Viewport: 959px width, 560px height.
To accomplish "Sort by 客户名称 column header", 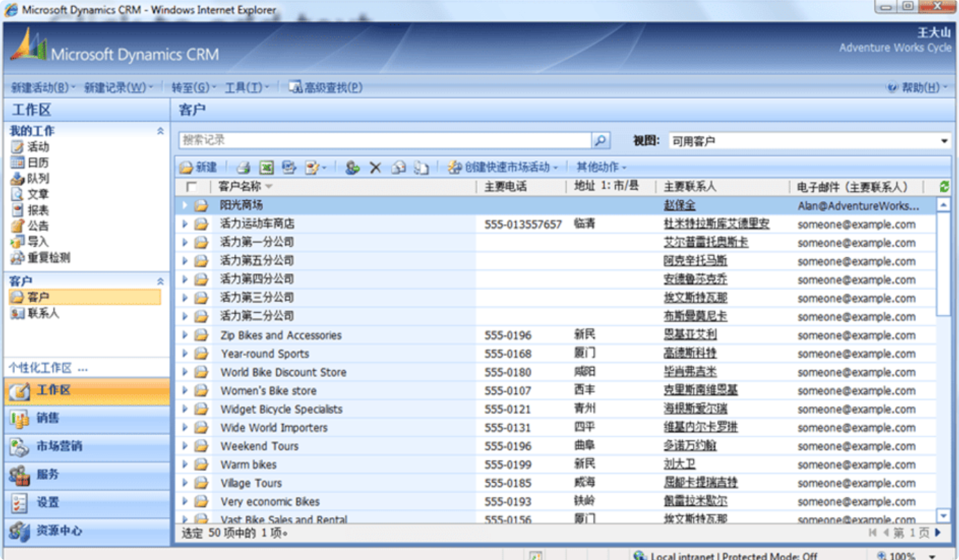I will click(x=245, y=187).
